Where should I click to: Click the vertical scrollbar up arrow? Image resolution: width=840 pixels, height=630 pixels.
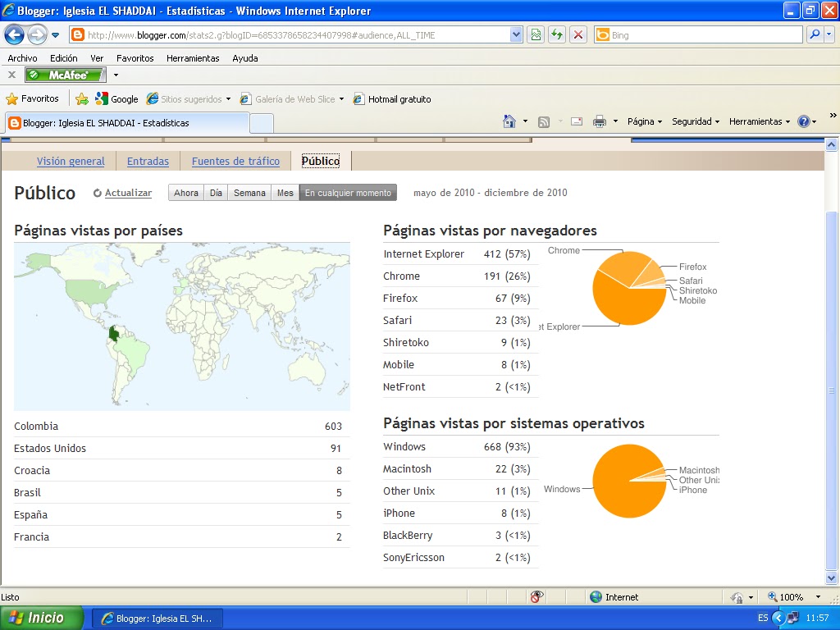click(x=832, y=144)
